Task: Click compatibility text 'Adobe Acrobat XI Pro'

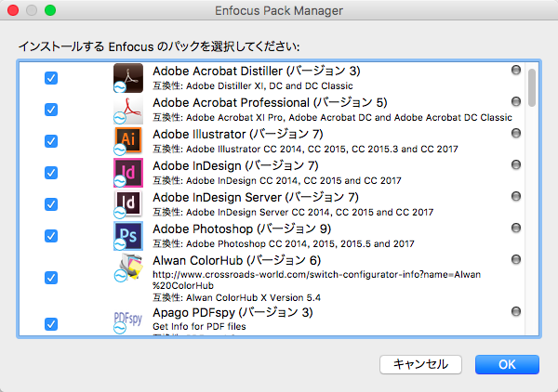Action: click(349, 118)
